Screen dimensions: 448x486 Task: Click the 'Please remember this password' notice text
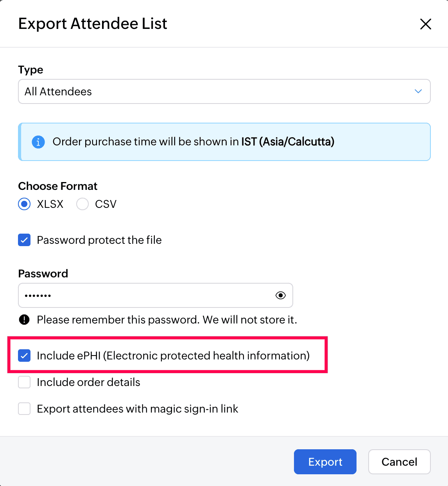click(x=167, y=320)
